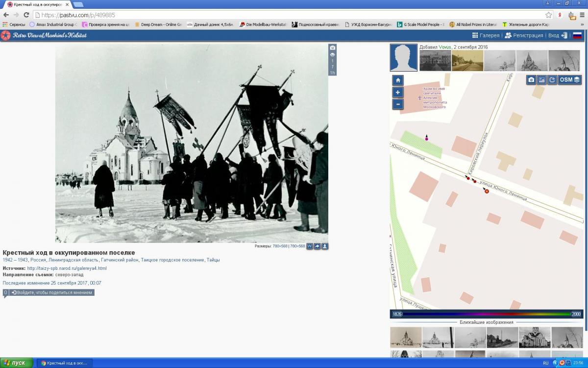This screenshot has width=588, height=368.
Task: Click the W watermark toggle below photo
Action: (x=310, y=246)
